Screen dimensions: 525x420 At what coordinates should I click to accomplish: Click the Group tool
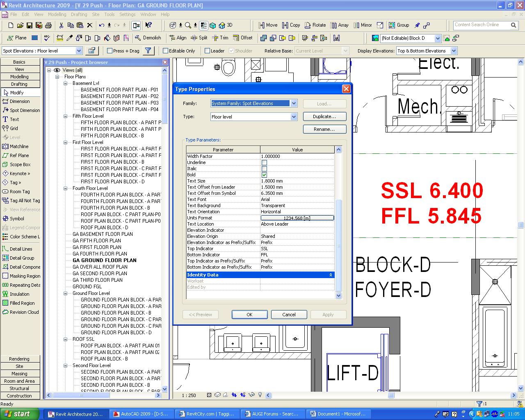(399, 25)
